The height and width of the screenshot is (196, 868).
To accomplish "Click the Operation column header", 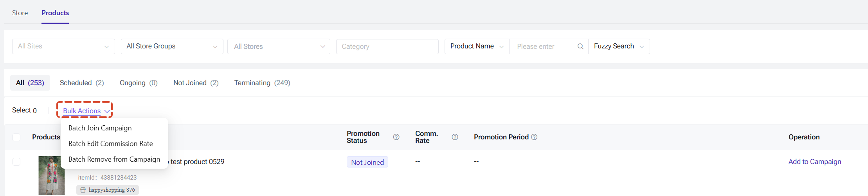I will point(804,137).
